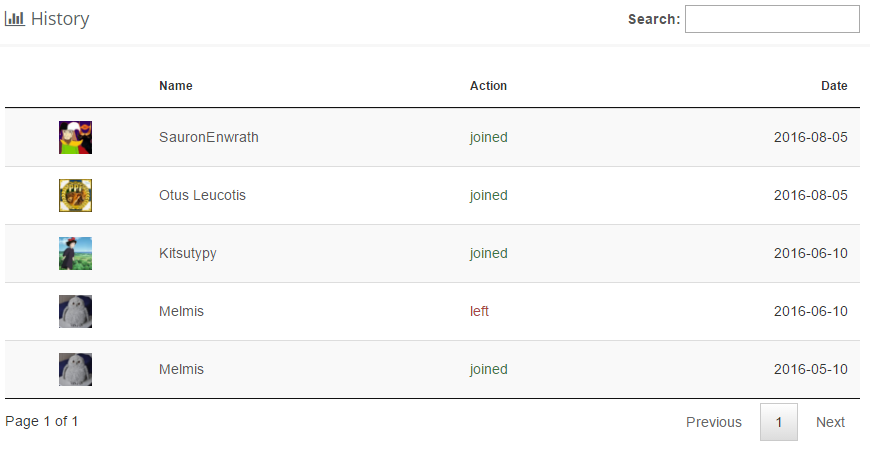Open Otus Leucotis name link
The width and height of the screenshot is (870, 455).
tap(202, 195)
